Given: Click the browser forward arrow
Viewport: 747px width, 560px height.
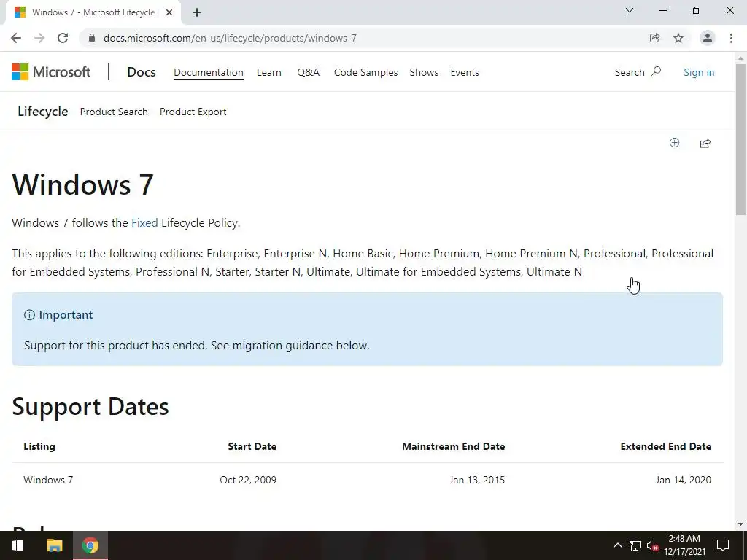Looking at the screenshot, I should (39, 38).
